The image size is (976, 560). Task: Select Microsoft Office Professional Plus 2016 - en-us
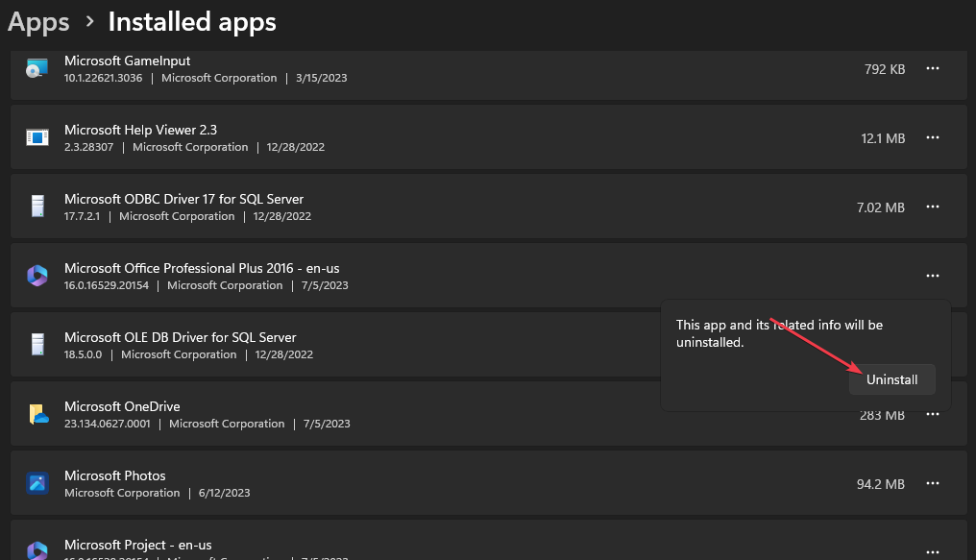[202, 268]
